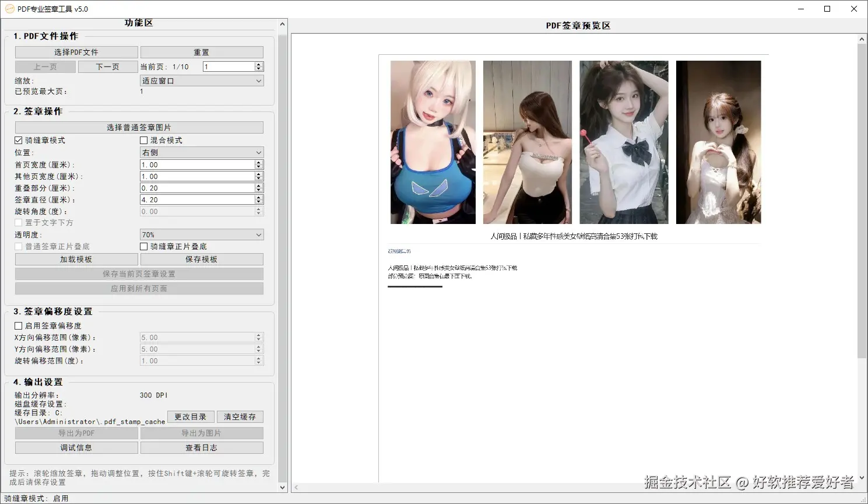Viewport: 868px width, 504px height.
Task: Click preview area scroll-up arrow
Action: point(862,39)
